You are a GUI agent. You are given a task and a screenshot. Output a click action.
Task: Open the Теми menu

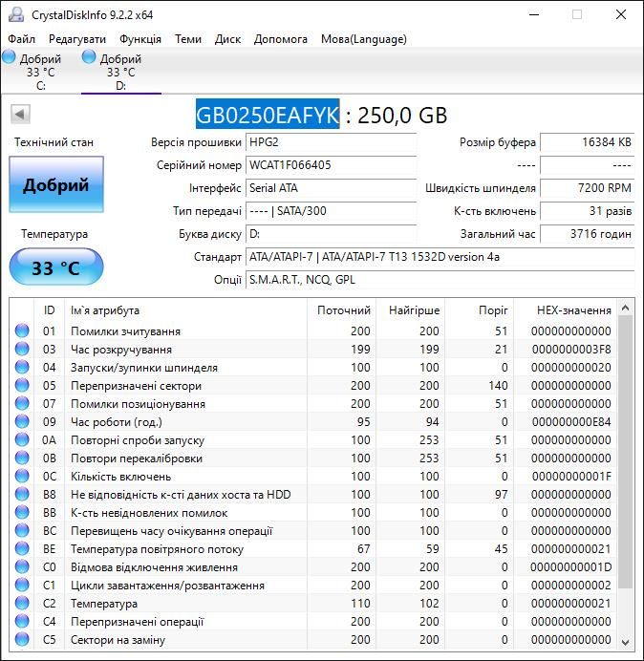(x=188, y=39)
